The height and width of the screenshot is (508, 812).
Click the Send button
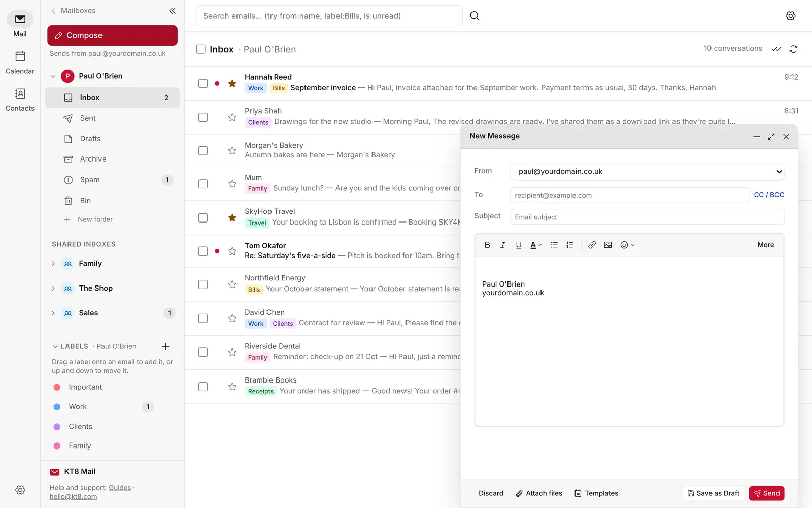(766, 493)
